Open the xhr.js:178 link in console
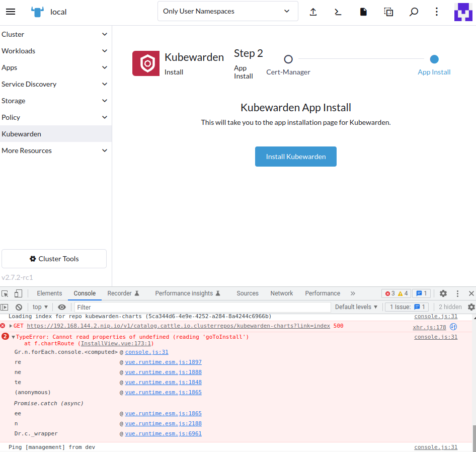The width and height of the screenshot is (476, 452). click(428, 326)
